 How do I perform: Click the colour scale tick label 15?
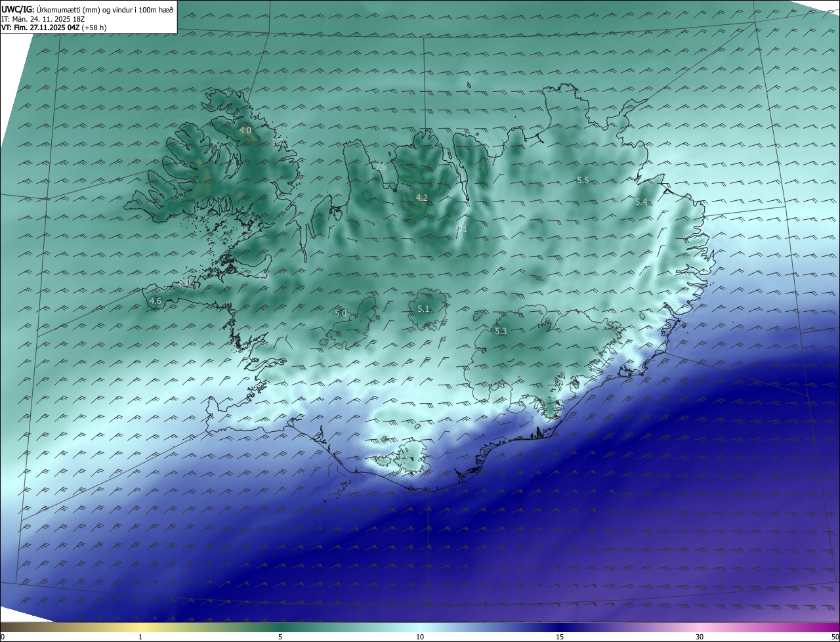(560, 637)
